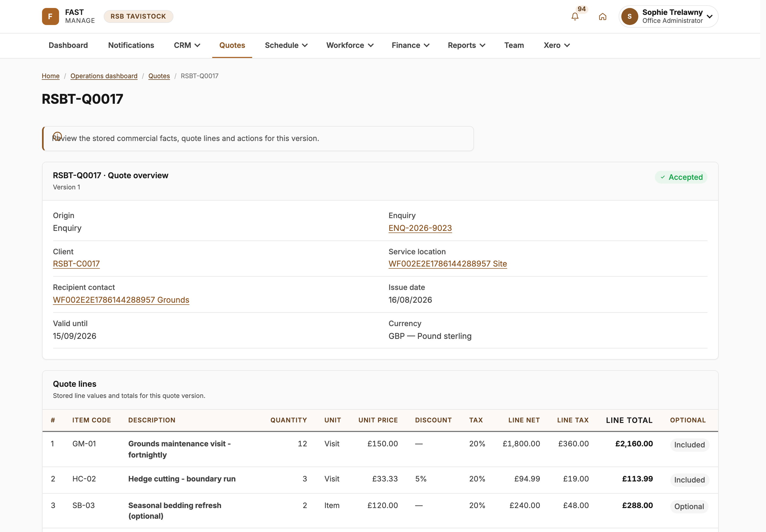Follow the Operations dashboard breadcrumb
Viewport: 766px width, 532px height.
point(104,76)
